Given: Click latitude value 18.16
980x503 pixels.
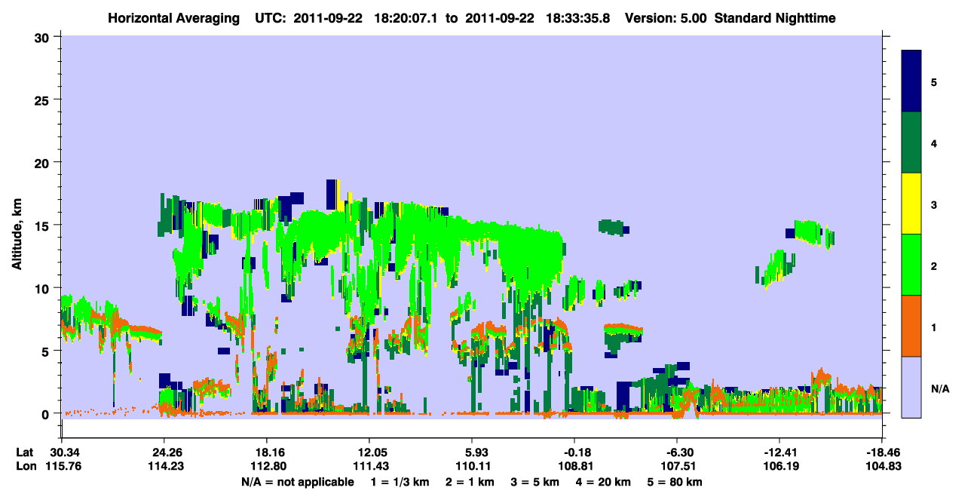Looking at the screenshot, I should tap(266, 452).
